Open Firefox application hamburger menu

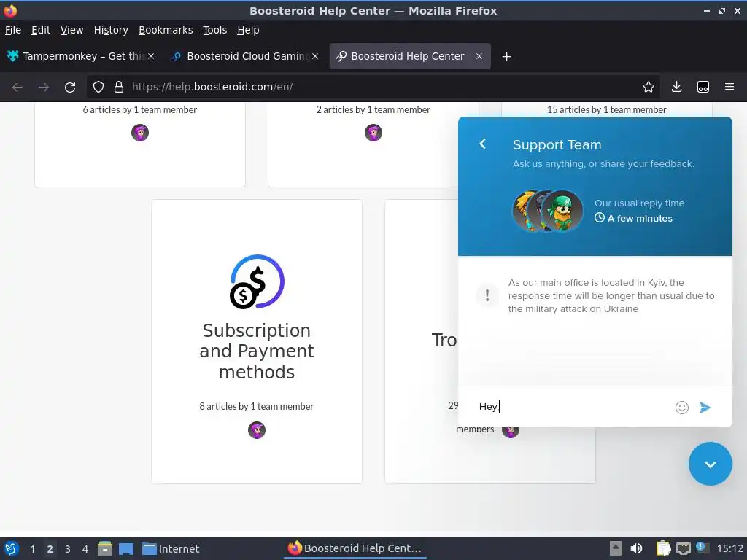point(729,87)
